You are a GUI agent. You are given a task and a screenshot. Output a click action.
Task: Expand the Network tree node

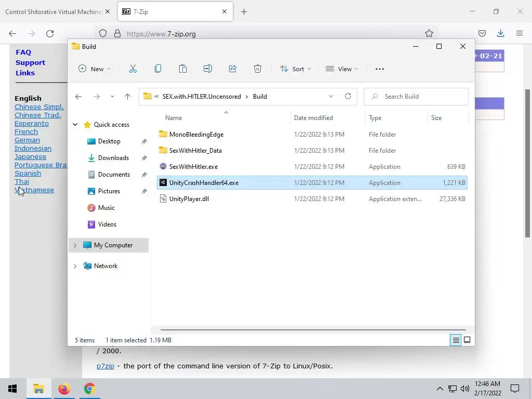(75, 266)
